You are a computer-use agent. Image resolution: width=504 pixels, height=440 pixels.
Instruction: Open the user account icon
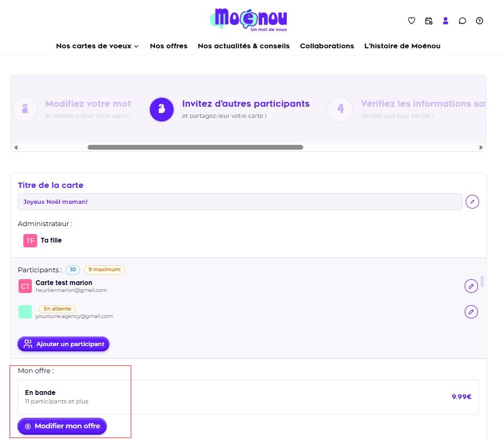(x=446, y=21)
